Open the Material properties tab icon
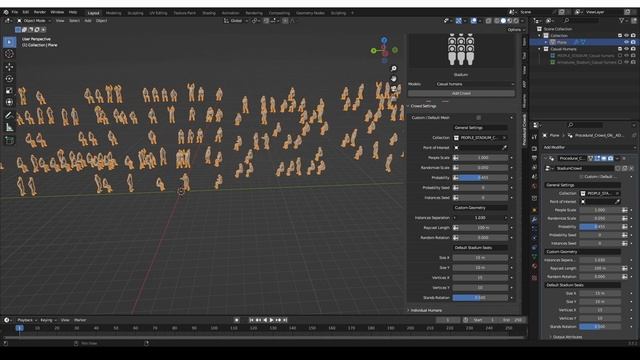 click(534, 267)
